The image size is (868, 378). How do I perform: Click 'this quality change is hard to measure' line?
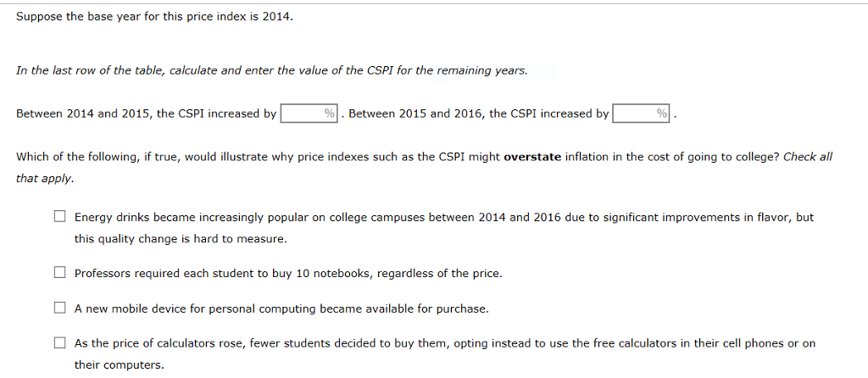point(181,239)
